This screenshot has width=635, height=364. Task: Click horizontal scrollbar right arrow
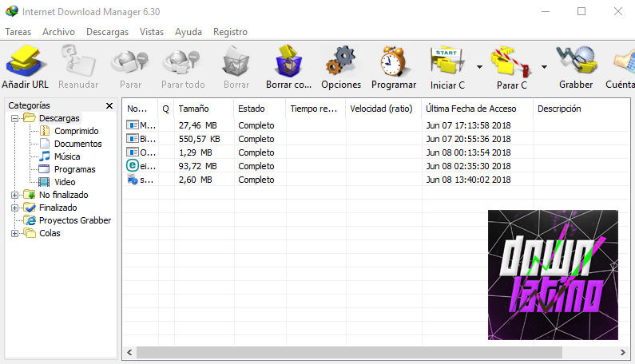pyautogui.click(x=623, y=353)
